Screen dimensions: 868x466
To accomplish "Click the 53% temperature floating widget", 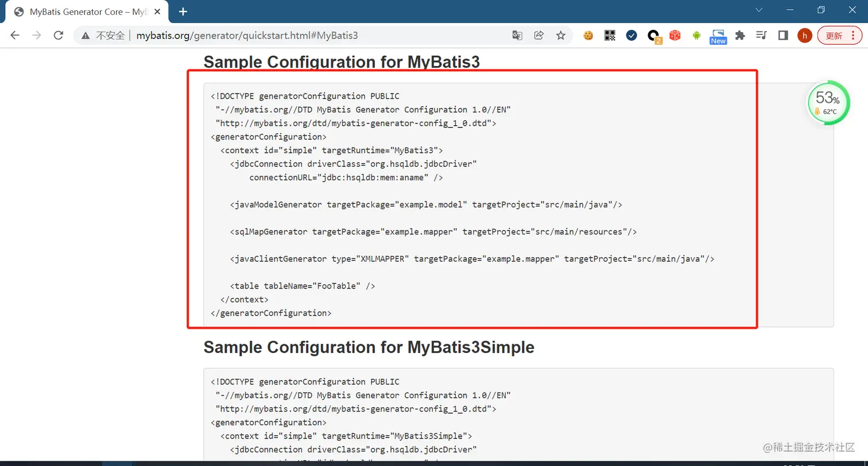I will [828, 103].
